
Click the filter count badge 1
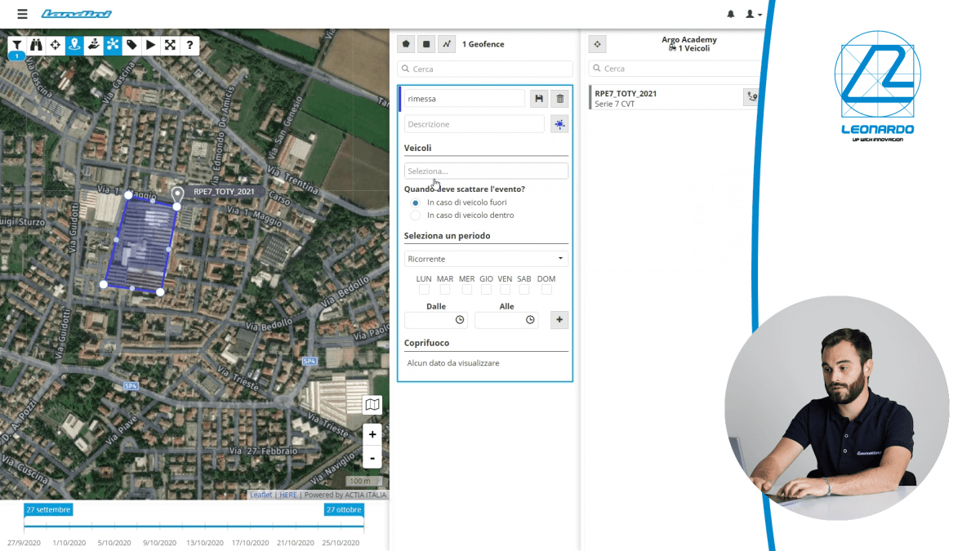point(16,56)
